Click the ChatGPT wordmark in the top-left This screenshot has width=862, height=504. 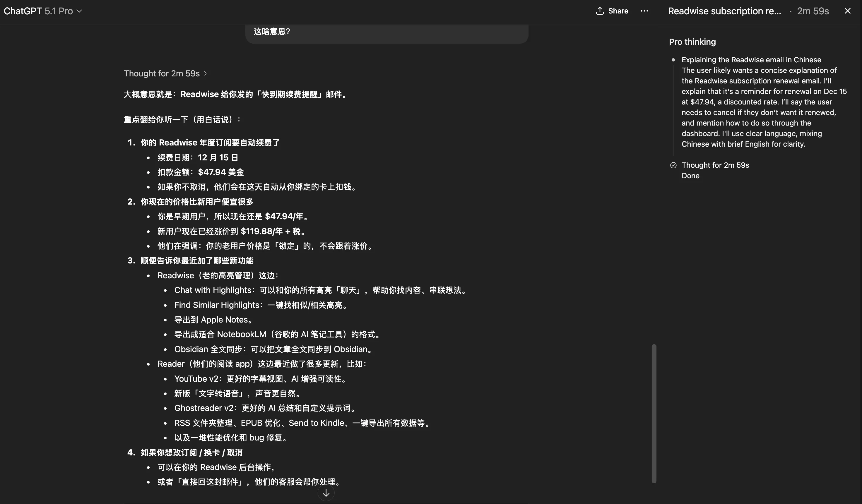click(x=23, y=11)
